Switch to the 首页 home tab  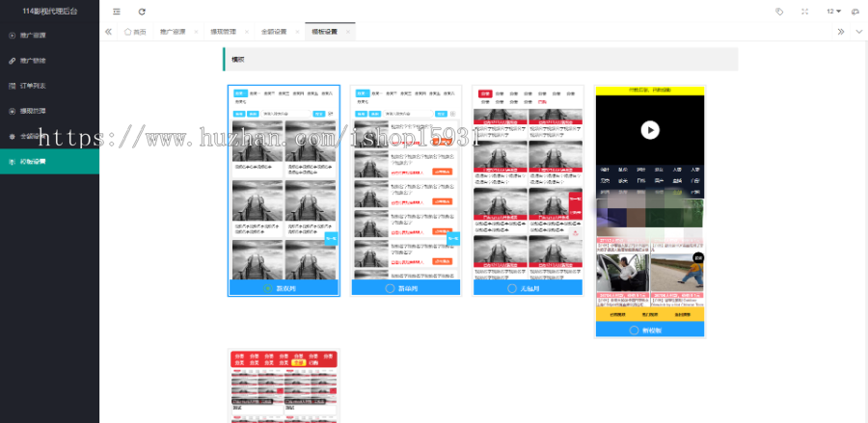tap(135, 32)
